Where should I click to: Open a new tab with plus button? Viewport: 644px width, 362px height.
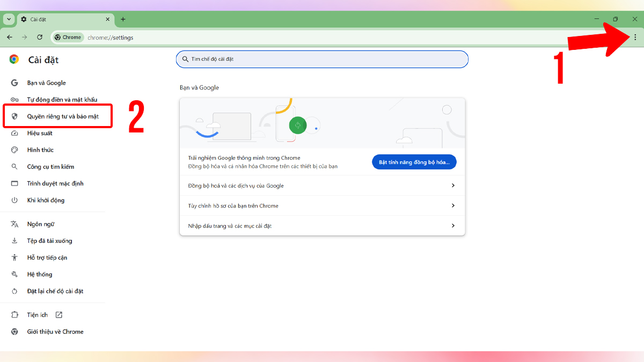[123, 19]
